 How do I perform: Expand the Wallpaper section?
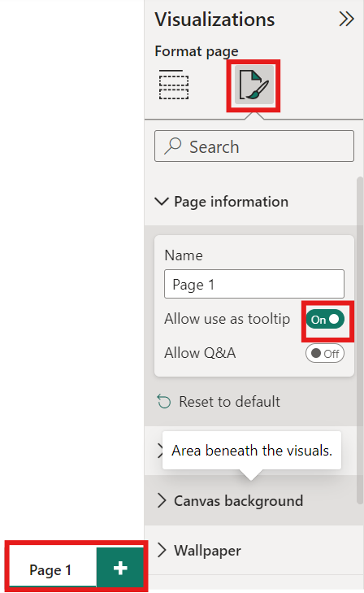pyautogui.click(x=162, y=550)
